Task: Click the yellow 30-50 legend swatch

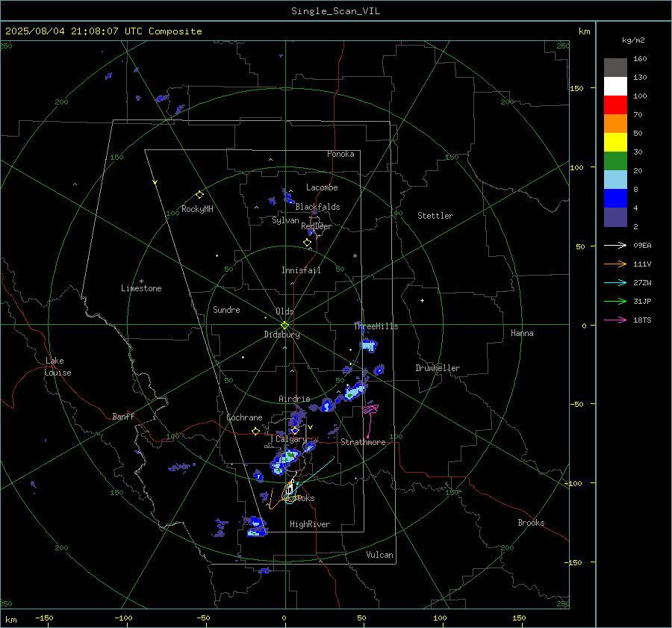Action: click(x=615, y=143)
